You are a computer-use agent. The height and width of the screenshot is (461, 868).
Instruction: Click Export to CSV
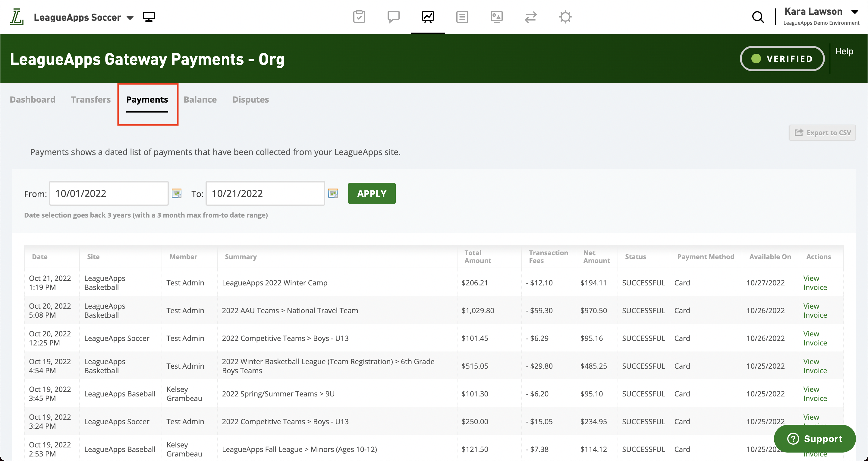coord(822,132)
